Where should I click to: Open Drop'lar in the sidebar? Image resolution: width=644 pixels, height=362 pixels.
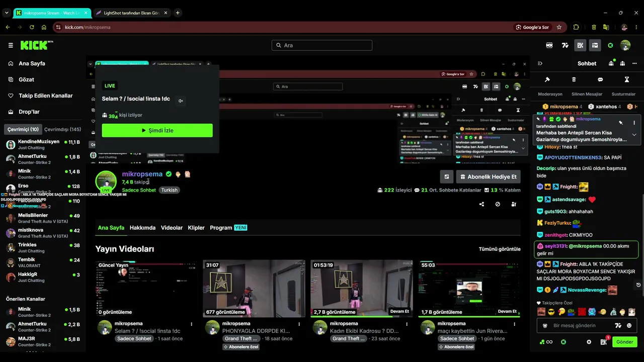tap(29, 112)
